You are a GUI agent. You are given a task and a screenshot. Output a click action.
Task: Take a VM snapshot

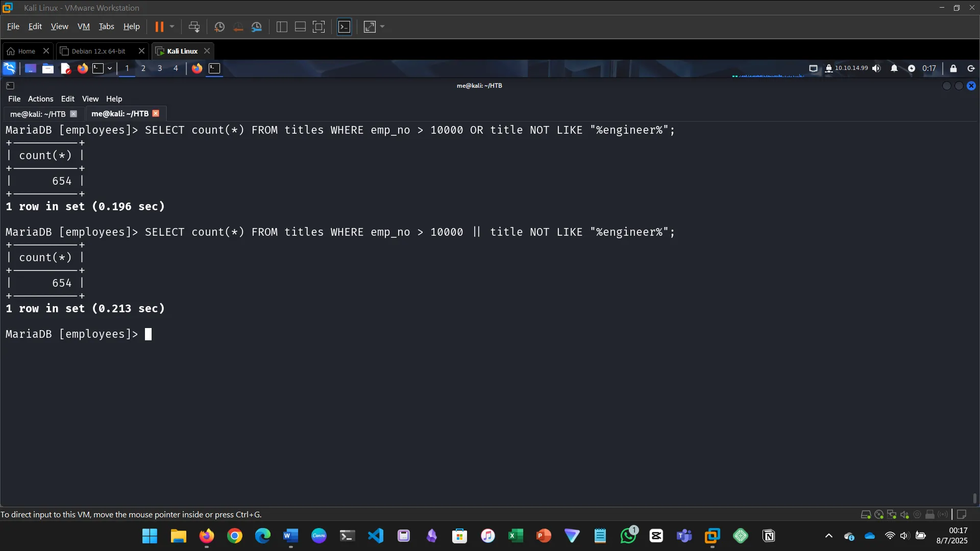[x=219, y=27]
